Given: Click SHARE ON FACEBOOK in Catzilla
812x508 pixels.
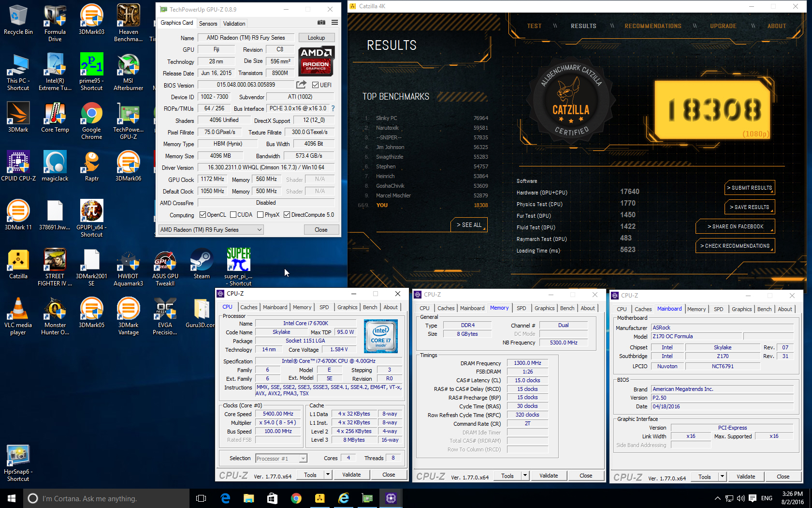Looking at the screenshot, I should (735, 226).
